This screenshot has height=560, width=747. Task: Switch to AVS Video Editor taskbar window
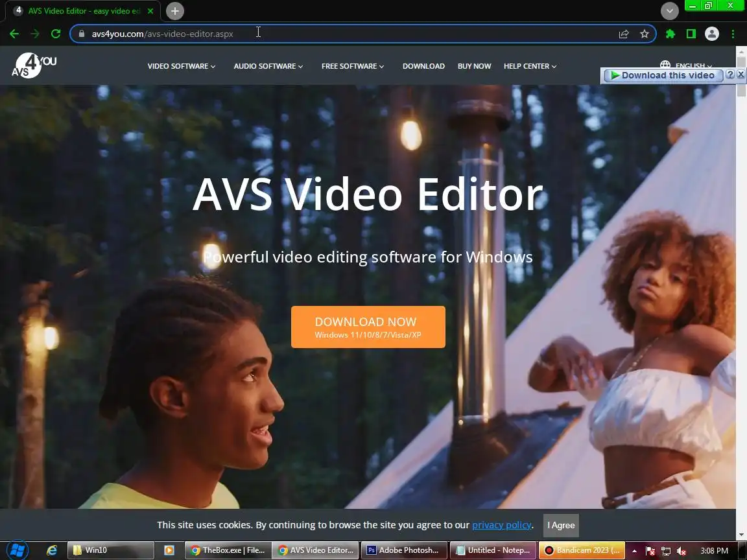click(316, 550)
